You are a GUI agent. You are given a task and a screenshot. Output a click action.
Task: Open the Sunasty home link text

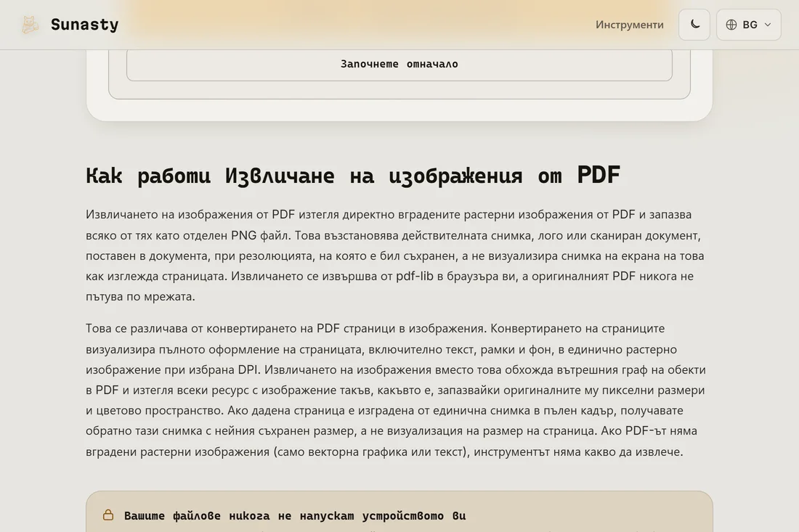tap(84, 25)
